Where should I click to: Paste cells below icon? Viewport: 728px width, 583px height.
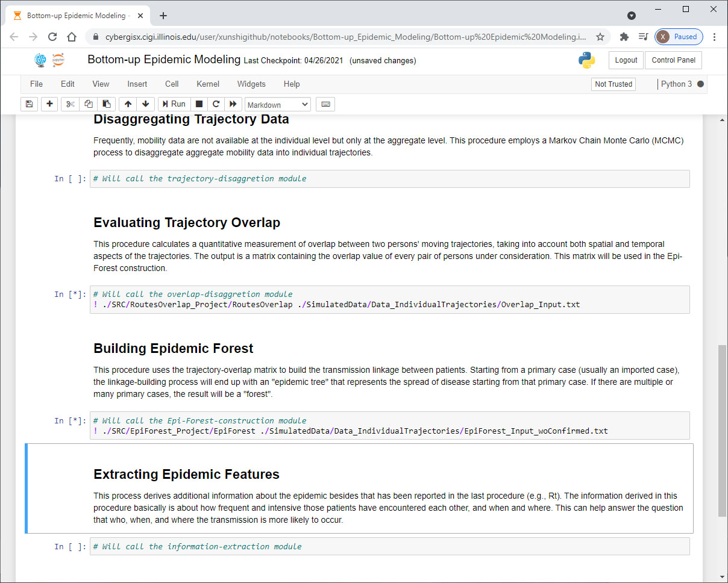pos(106,104)
